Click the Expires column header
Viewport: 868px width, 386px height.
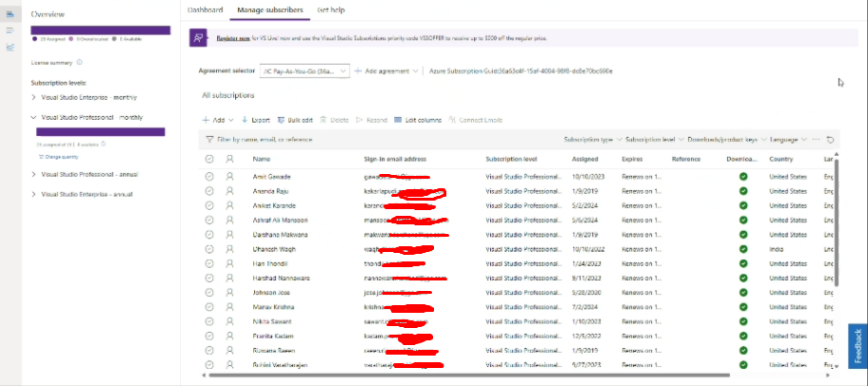[632, 160]
